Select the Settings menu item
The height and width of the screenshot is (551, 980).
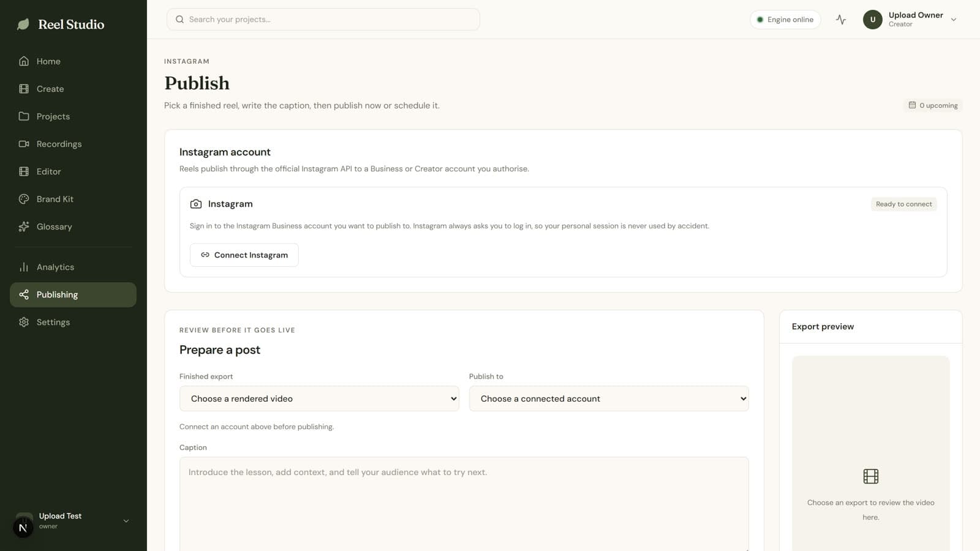(73, 322)
